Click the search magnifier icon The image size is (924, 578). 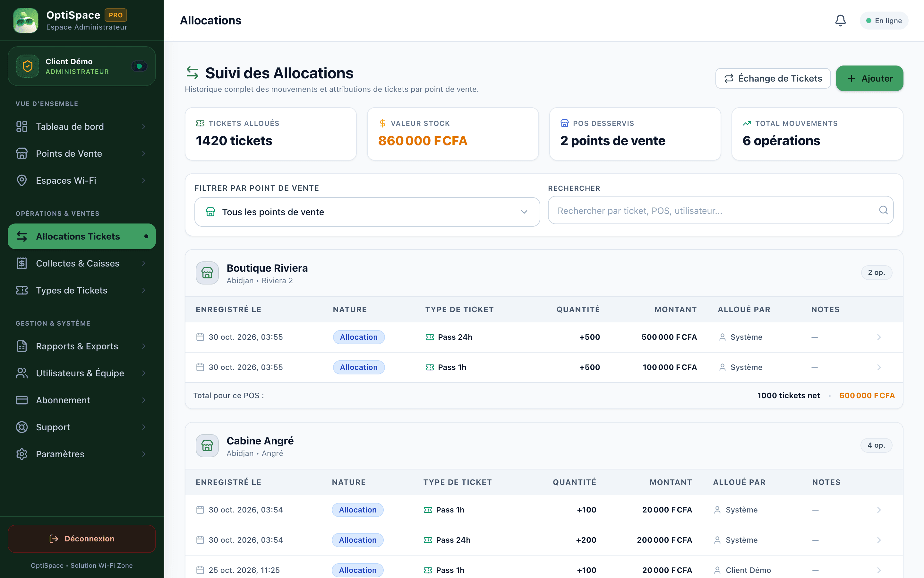883,210
